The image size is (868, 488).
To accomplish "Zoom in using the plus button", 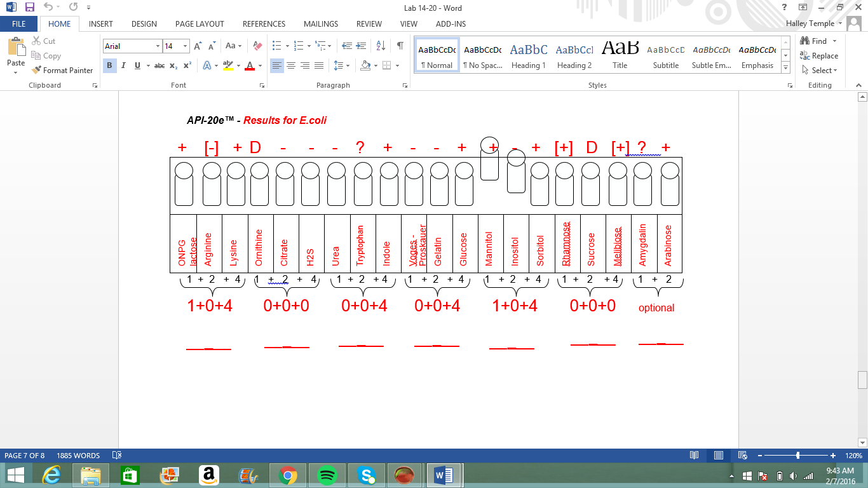I will [833, 456].
